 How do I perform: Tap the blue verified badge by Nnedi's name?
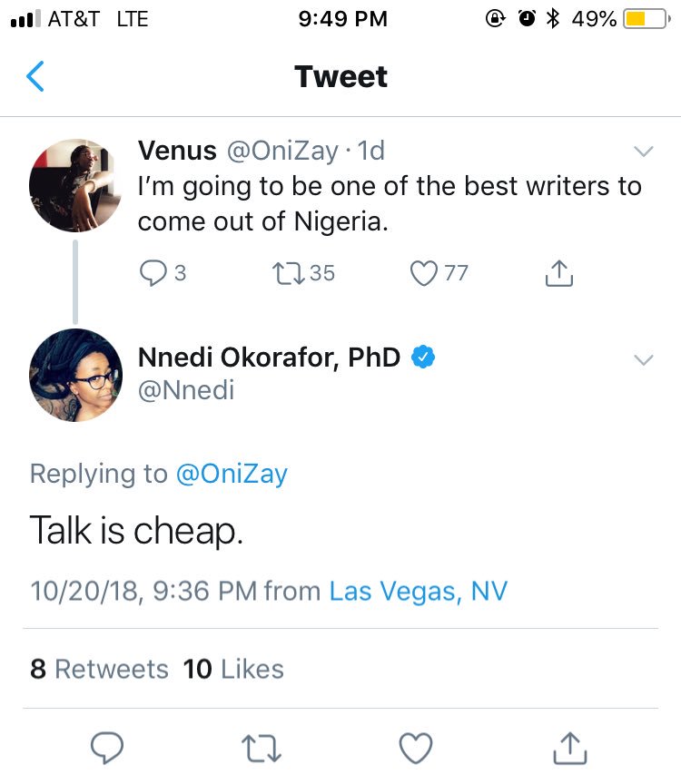[x=422, y=358]
